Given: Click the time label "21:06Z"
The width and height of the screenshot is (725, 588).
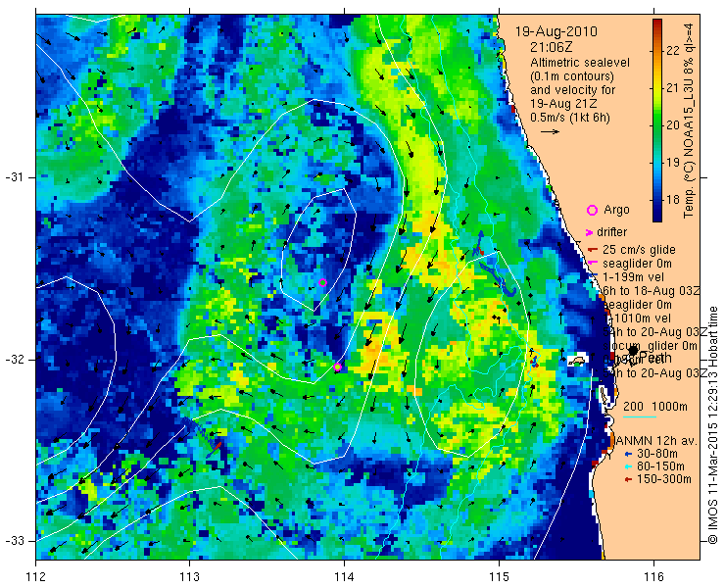Looking at the screenshot, I should click(552, 47).
